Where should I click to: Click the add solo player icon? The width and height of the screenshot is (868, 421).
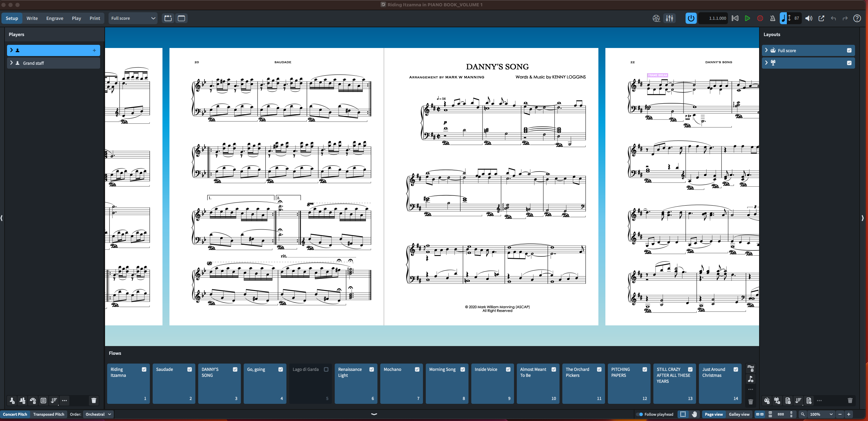click(x=12, y=400)
